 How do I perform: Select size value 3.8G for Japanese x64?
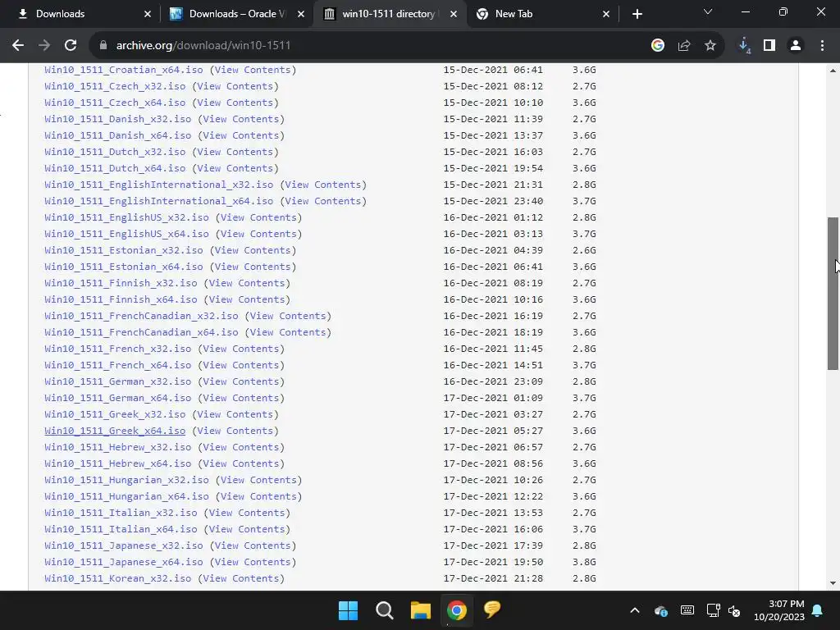point(584,562)
